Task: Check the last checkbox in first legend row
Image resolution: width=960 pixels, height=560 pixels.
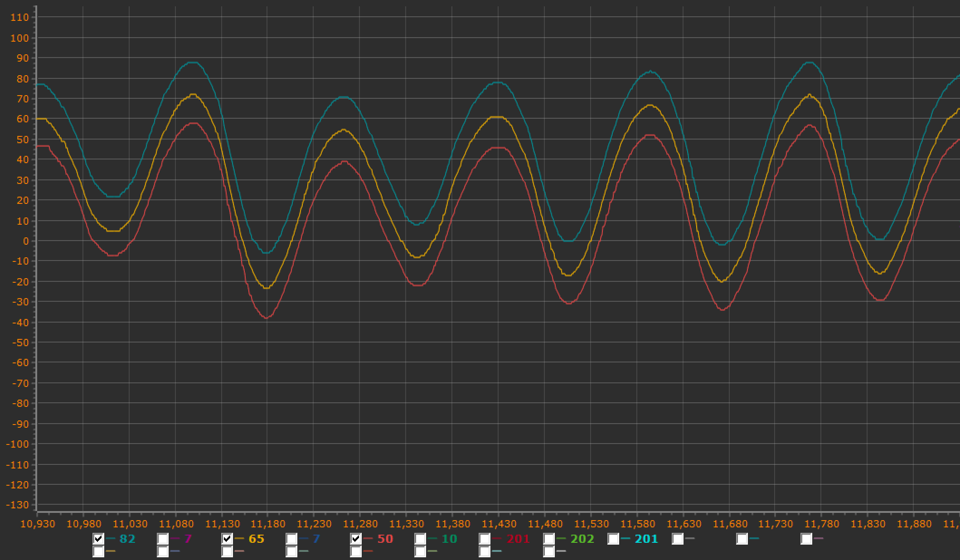Action: (806, 539)
